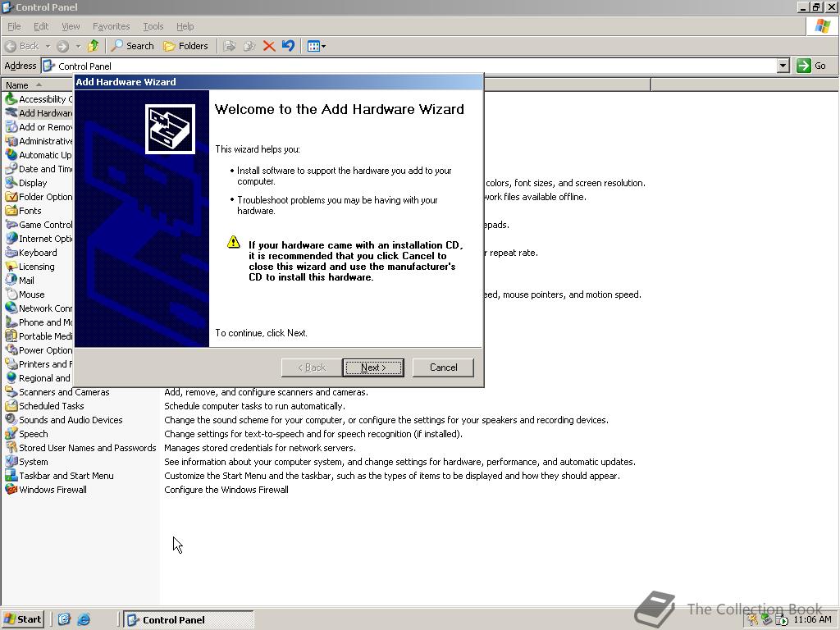The height and width of the screenshot is (630, 840).
Task: Open Scheduled Tasks icon
Action: coord(11,405)
